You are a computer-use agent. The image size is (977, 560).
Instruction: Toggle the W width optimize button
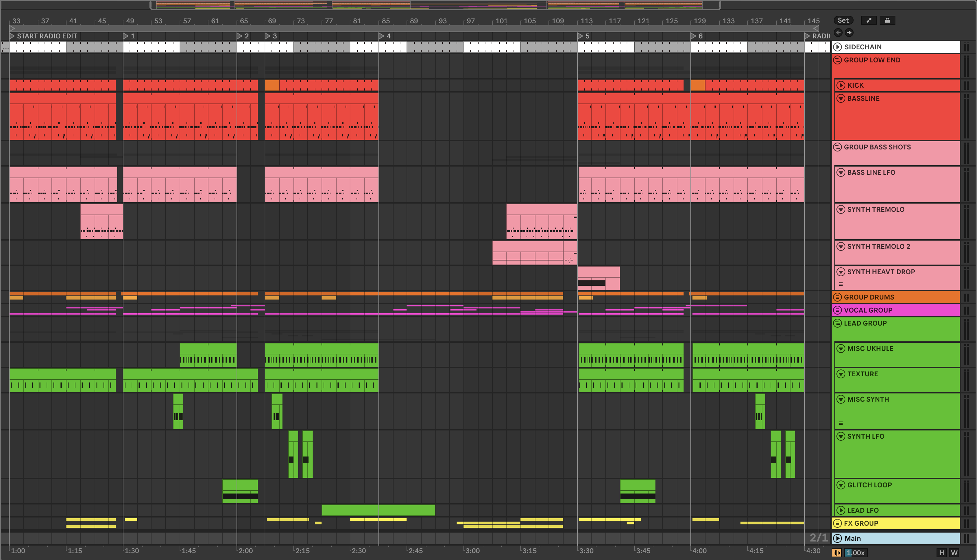click(x=954, y=553)
